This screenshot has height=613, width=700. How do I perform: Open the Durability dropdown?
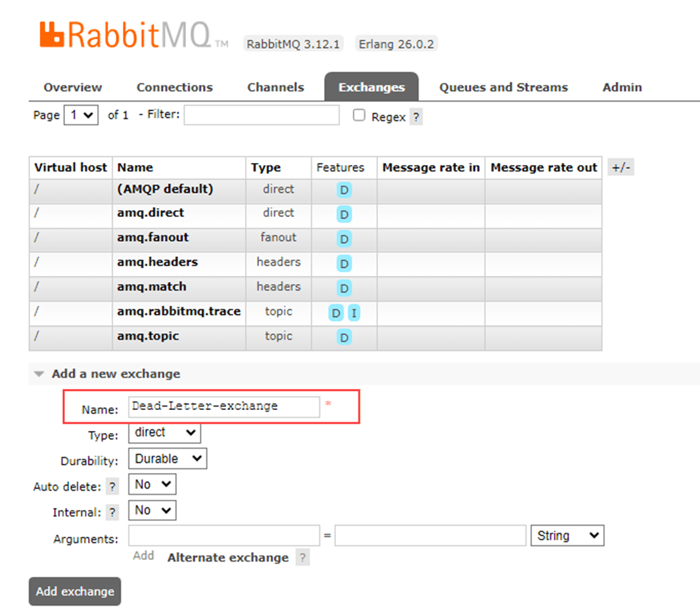point(168,459)
